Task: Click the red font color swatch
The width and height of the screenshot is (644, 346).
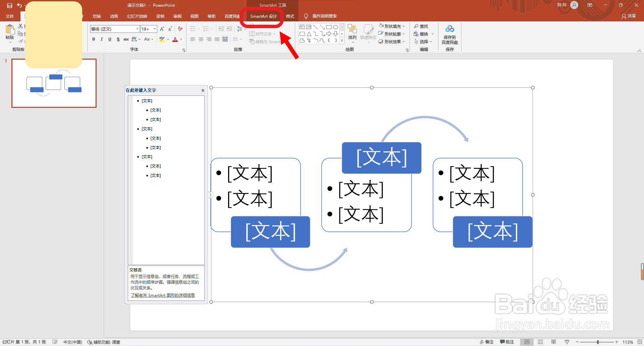Action: pyautogui.click(x=175, y=39)
